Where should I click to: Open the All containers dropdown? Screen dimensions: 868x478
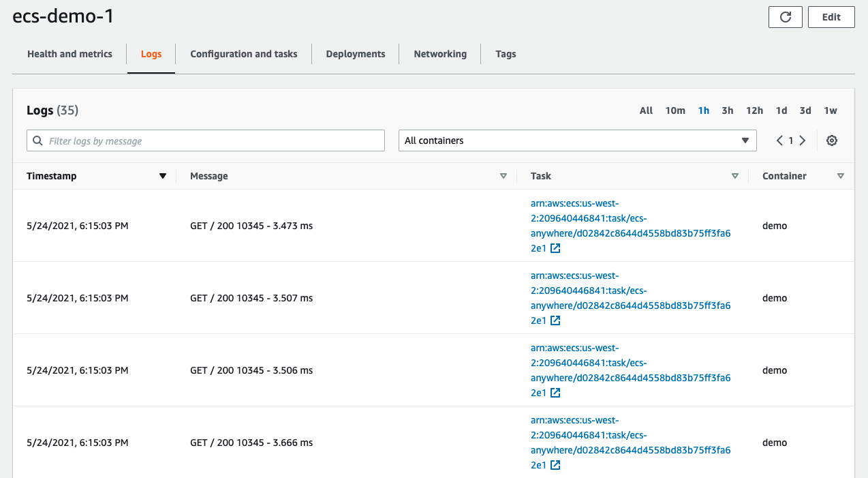coord(577,140)
